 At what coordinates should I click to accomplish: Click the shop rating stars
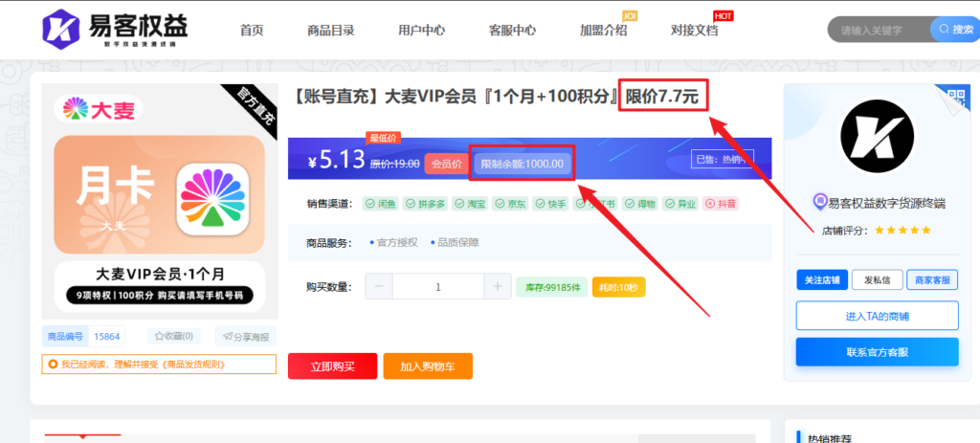tap(902, 231)
